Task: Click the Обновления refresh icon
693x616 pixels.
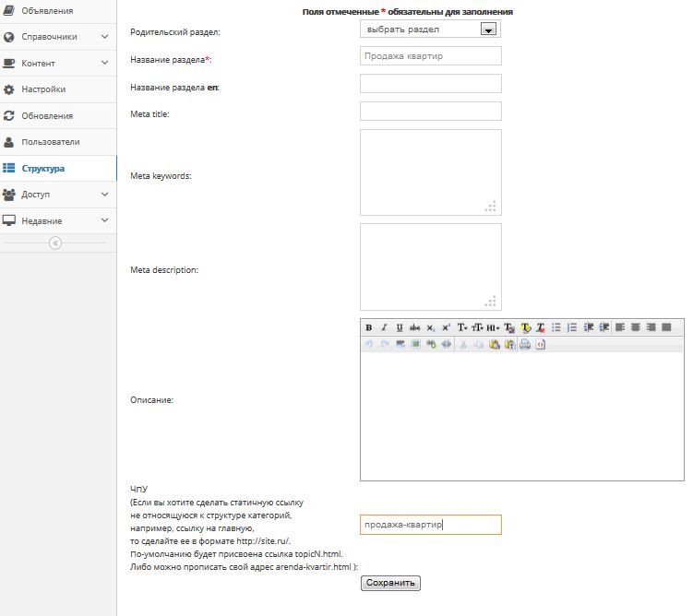Action: (x=9, y=115)
